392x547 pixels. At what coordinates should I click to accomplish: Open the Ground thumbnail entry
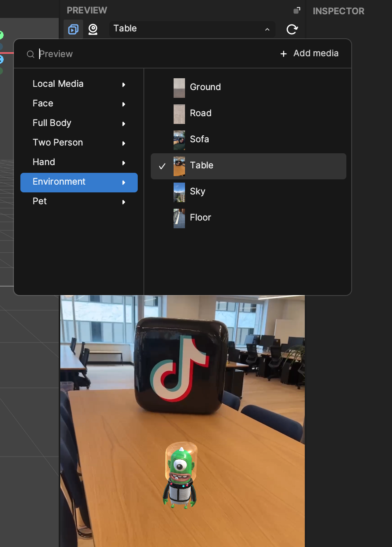coord(179,88)
